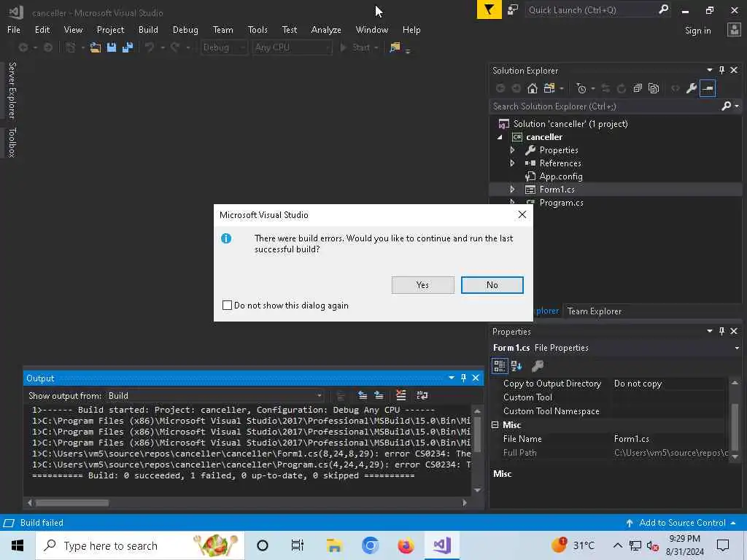Click the Windows Start button
Viewport: 747px width, 560px height.
pos(18,545)
